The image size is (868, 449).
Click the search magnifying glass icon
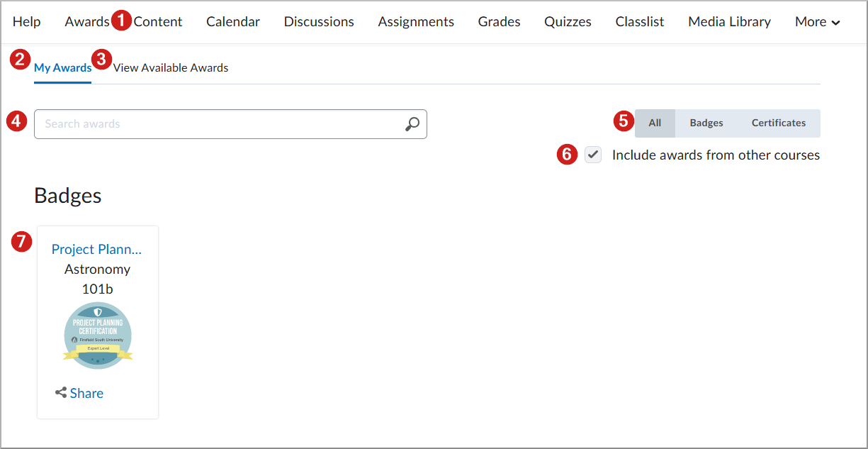point(412,123)
